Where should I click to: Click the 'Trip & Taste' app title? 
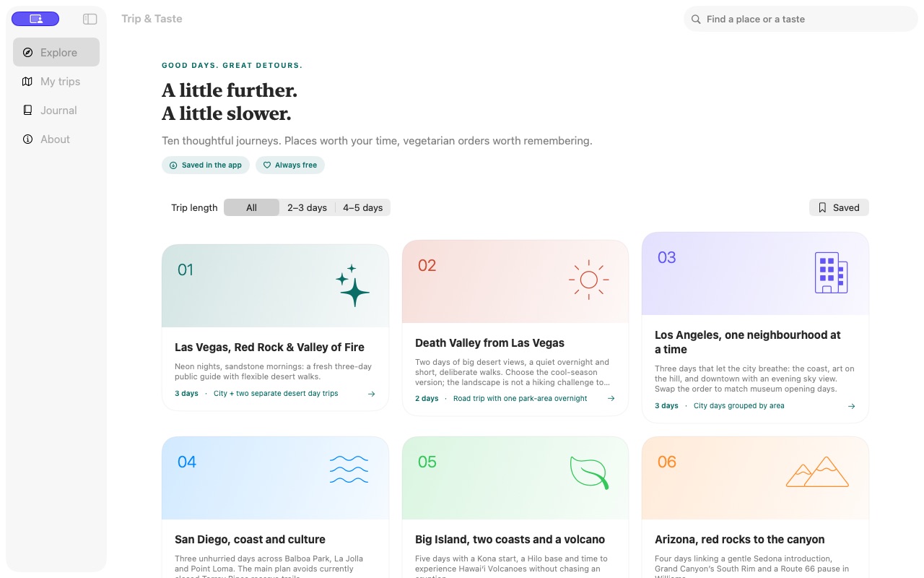(152, 19)
